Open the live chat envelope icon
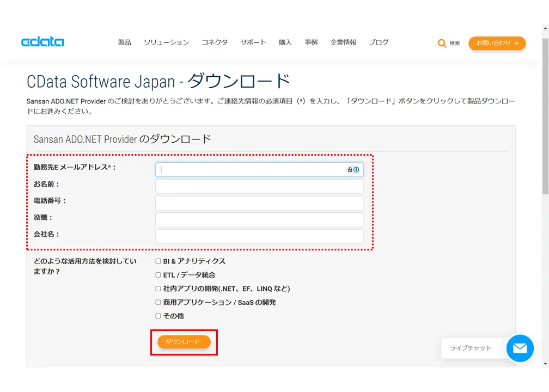549x392 pixels. coord(520,348)
